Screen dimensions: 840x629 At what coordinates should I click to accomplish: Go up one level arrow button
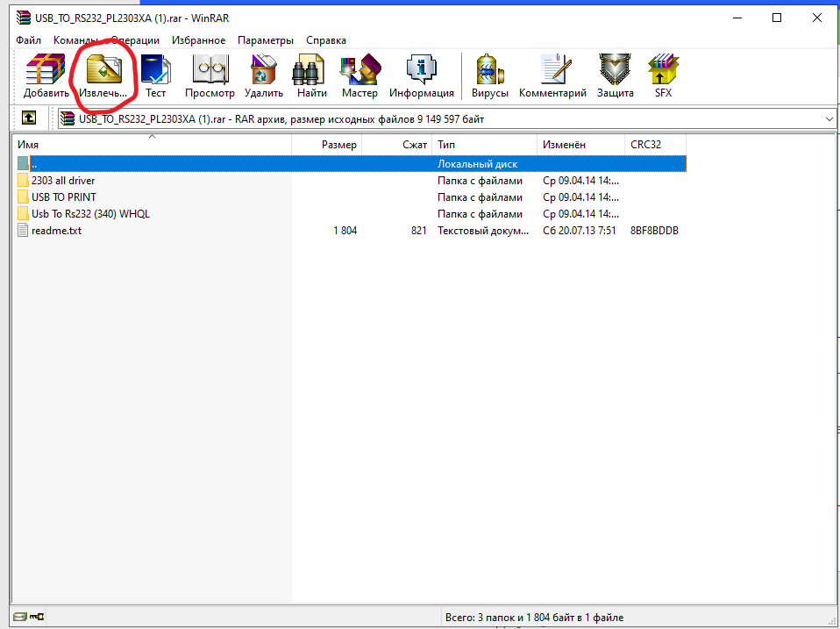29,118
